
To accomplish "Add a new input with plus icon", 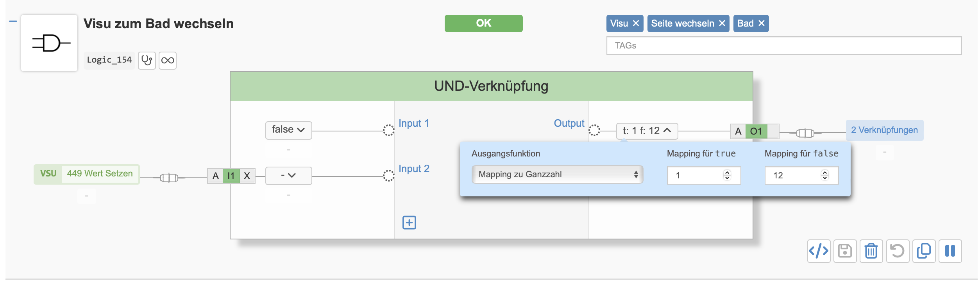I will (409, 223).
